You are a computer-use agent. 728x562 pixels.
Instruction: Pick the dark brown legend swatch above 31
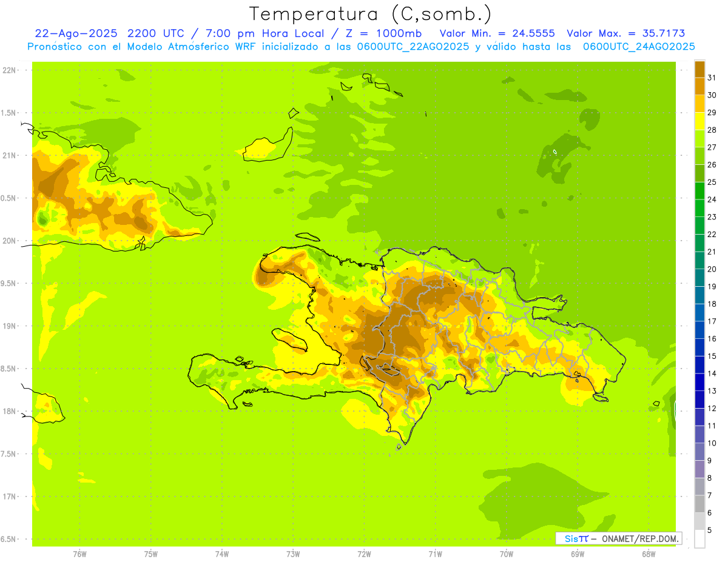[699, 69]
